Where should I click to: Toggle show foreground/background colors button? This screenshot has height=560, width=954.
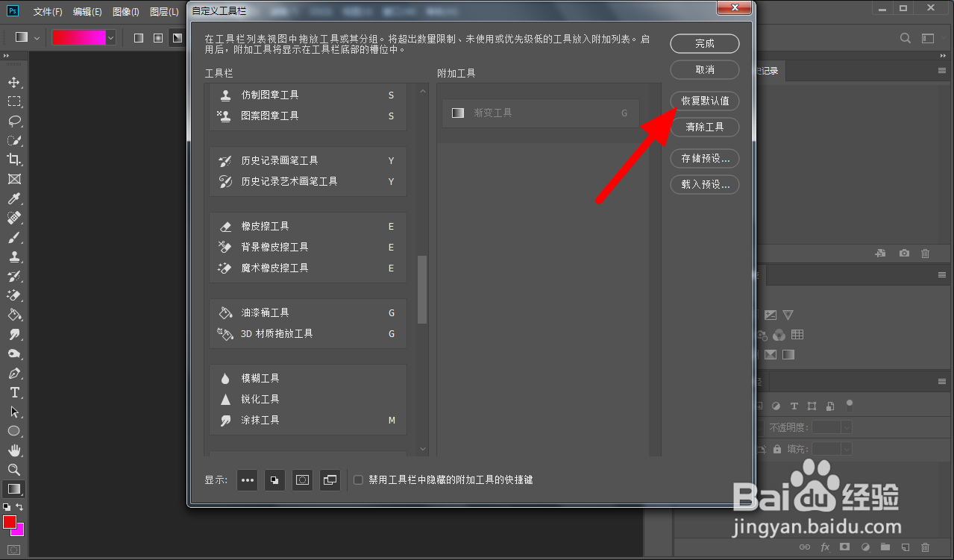coord(275,480)
